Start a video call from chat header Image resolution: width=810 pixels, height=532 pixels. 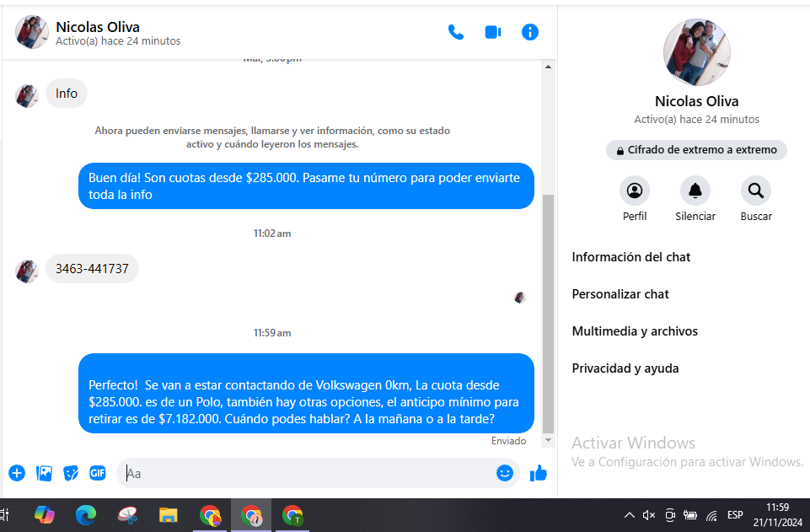pos(493,33)
